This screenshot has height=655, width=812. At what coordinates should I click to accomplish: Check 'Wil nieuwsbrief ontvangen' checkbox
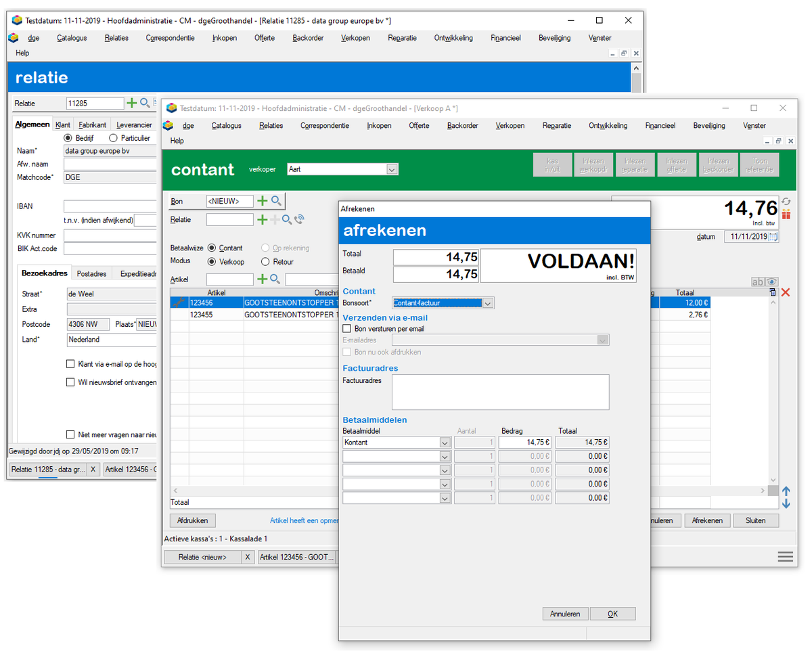tap(70, 382)
